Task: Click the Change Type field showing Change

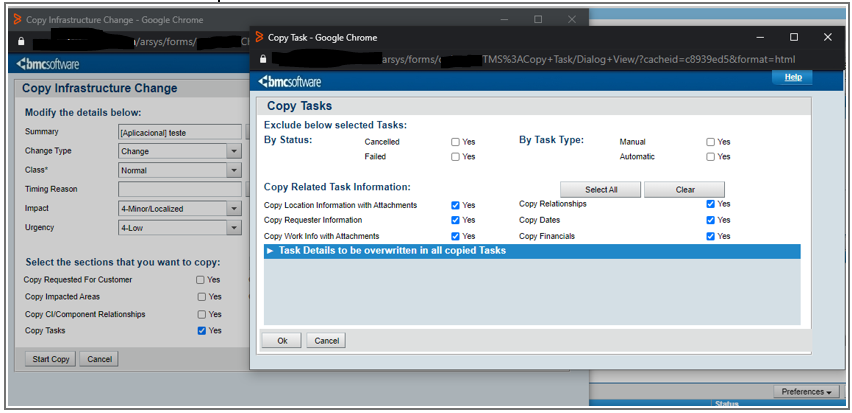Action: 173,151
